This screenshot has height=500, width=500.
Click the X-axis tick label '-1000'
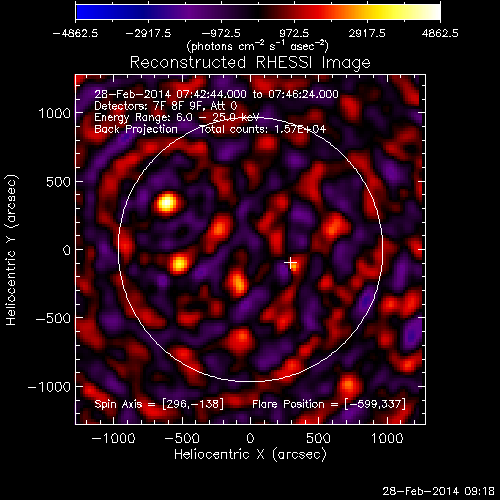point(113,438)
